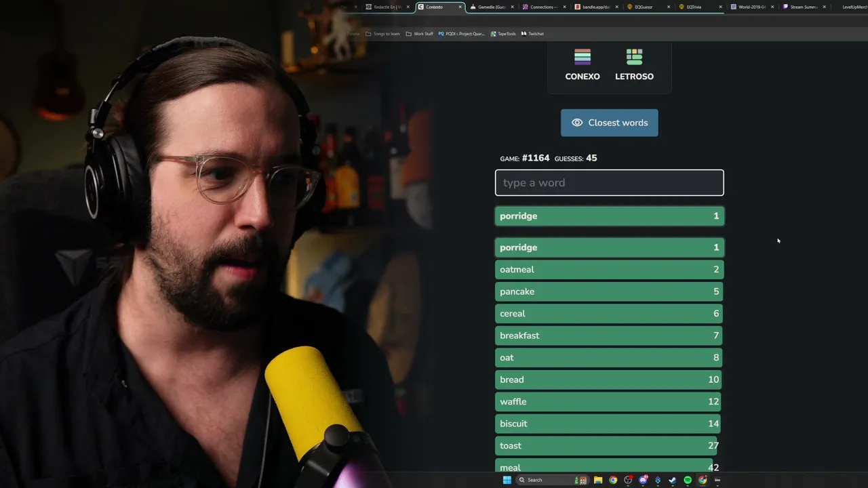868x488 pixels.
Task: Click the Twitchat bookmark icon
Action: [x=524, y=33]
